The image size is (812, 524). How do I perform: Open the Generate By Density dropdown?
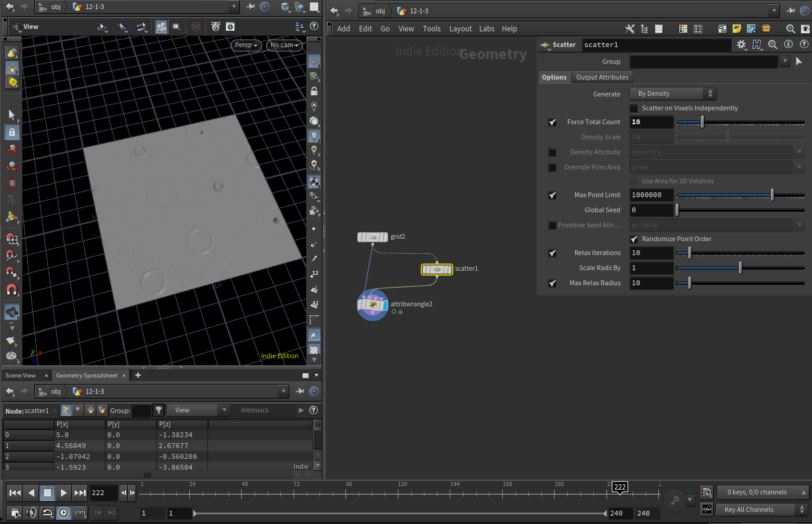[x=673, y=93]
